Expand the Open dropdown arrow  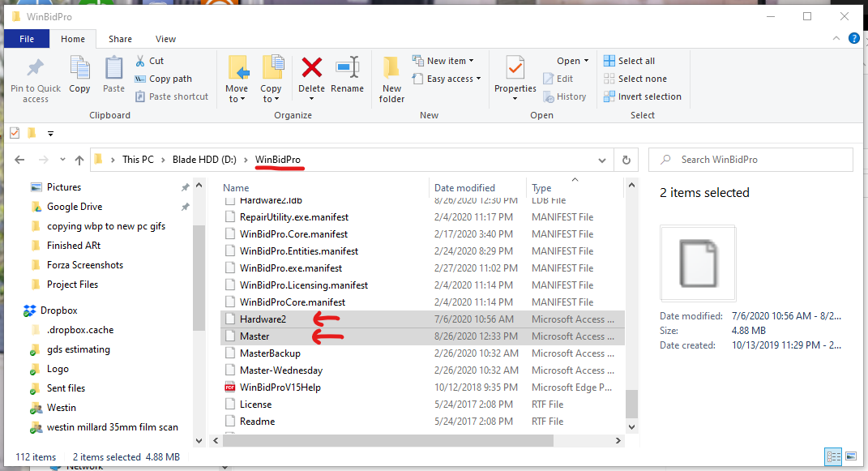pos(586,61)
